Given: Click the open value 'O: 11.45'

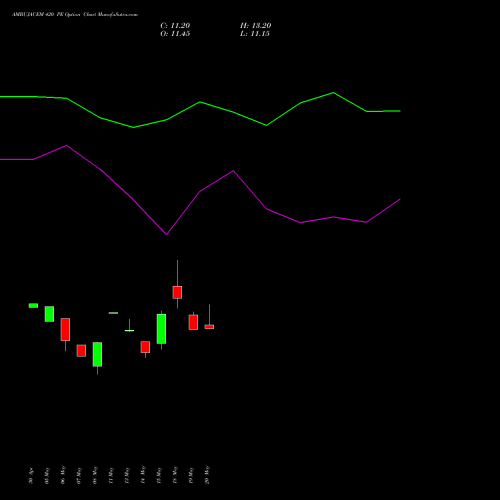Looking at the screenshot, I should click(x=175, y=34).
